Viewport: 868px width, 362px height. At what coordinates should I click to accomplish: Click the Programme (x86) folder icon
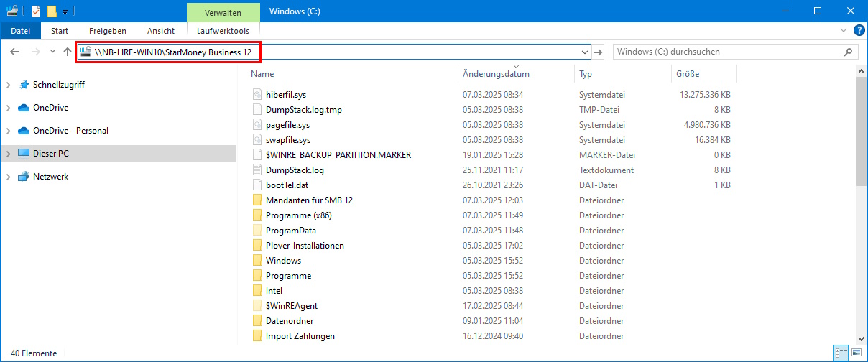click(258, 215)
